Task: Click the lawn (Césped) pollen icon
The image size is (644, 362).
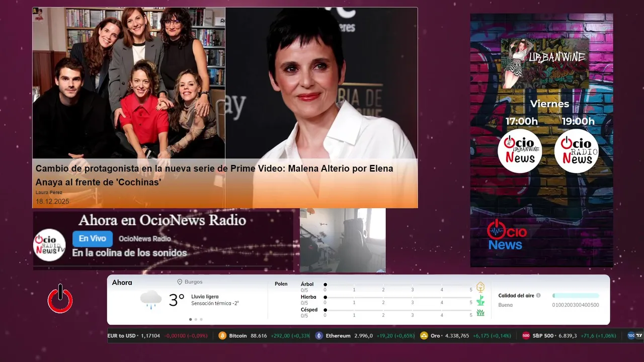Action: [480, 313]
